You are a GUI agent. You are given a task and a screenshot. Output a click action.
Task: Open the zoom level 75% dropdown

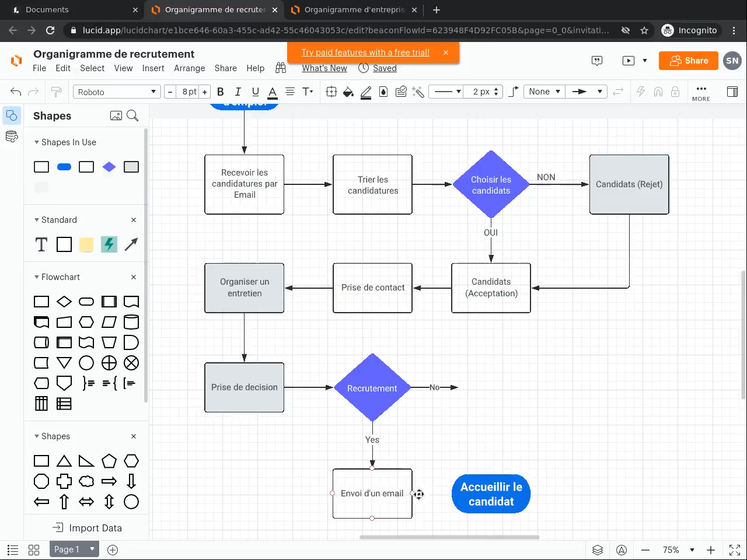(678, 549)
